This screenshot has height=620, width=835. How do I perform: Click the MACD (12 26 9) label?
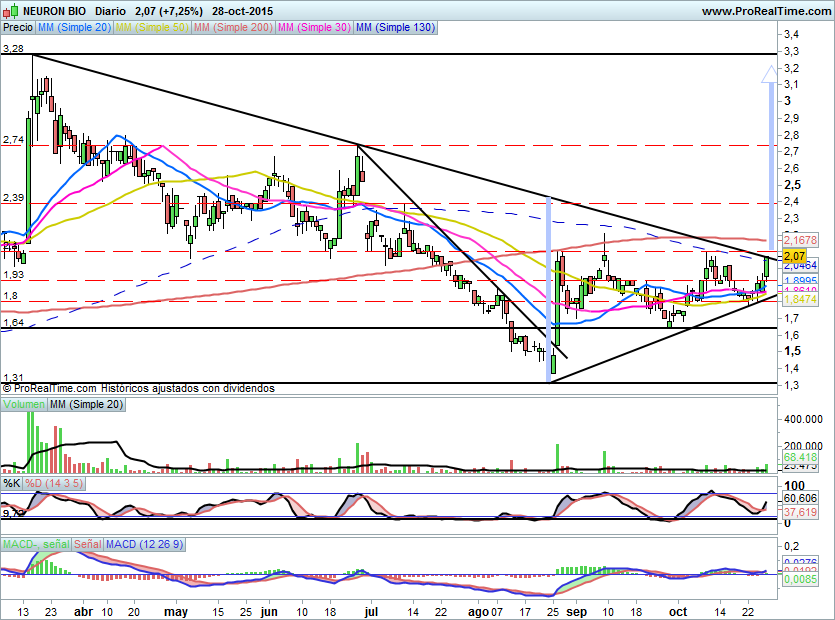pos(144,544)
